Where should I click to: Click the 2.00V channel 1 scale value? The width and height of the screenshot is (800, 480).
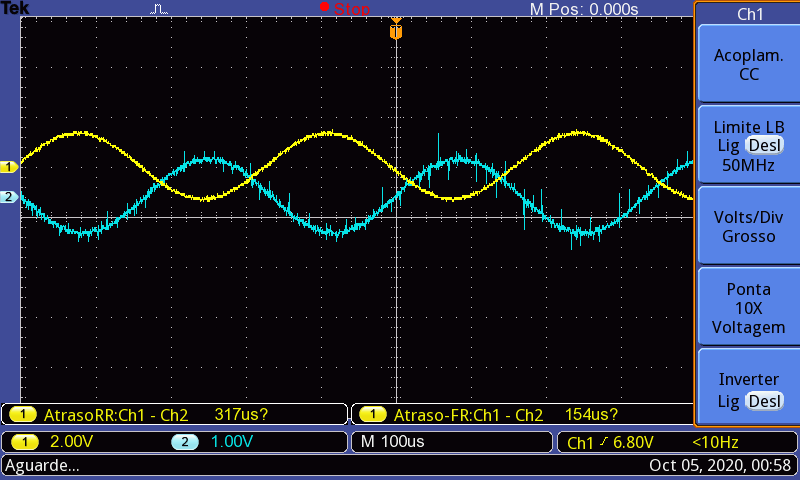pos(71,441)
